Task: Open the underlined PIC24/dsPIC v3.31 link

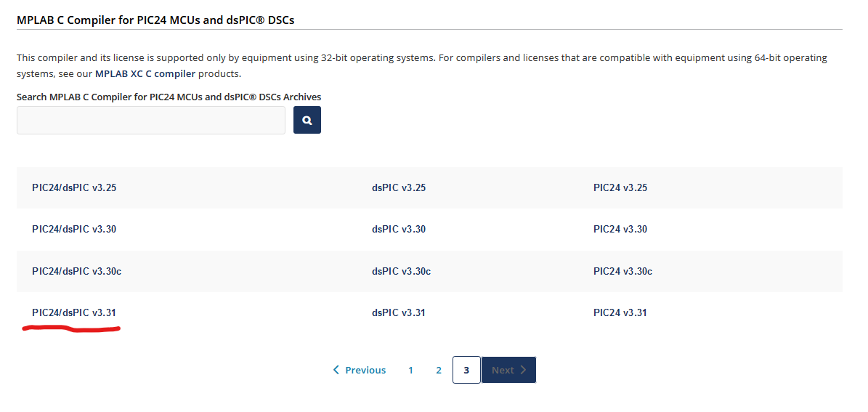Action: point(74,312)
